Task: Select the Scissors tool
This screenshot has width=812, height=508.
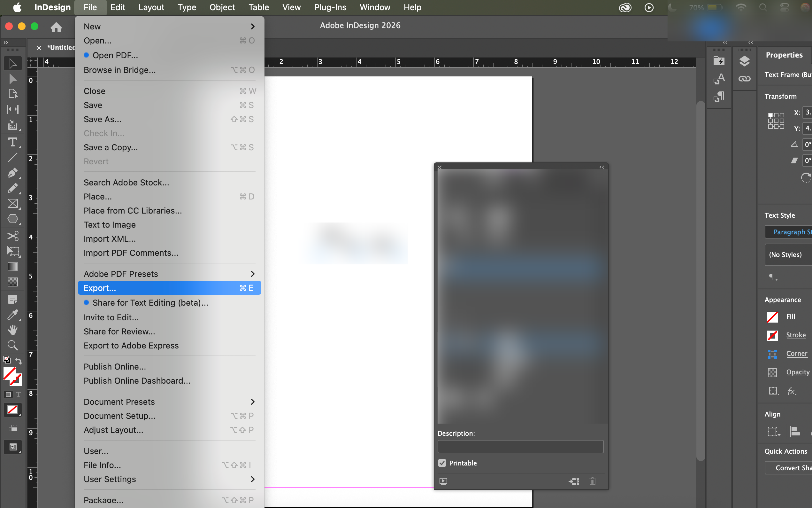Action: [x=12, y=236]
